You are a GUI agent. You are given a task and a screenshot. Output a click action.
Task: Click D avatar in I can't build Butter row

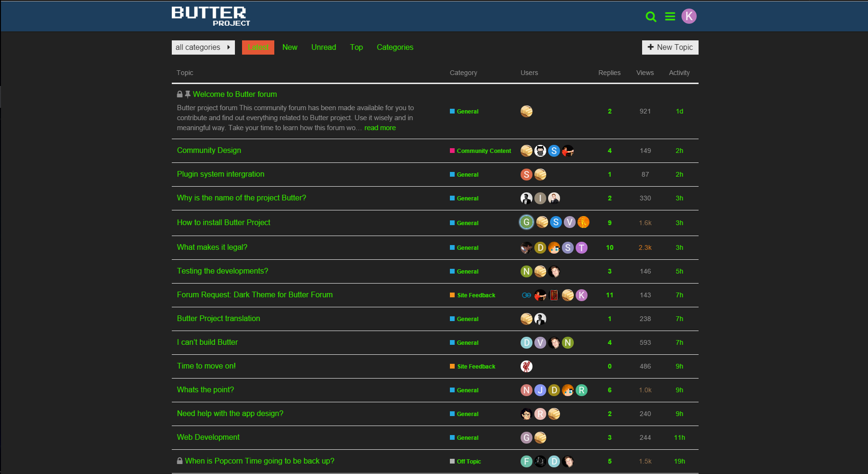(526, 342)
